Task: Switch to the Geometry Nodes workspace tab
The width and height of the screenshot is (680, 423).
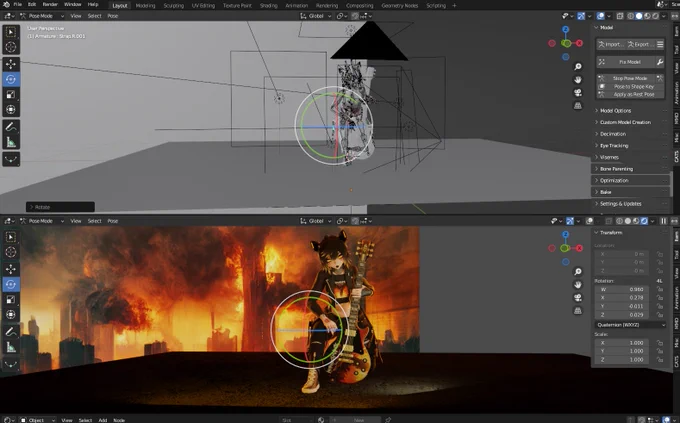Action: coord(399,6)
